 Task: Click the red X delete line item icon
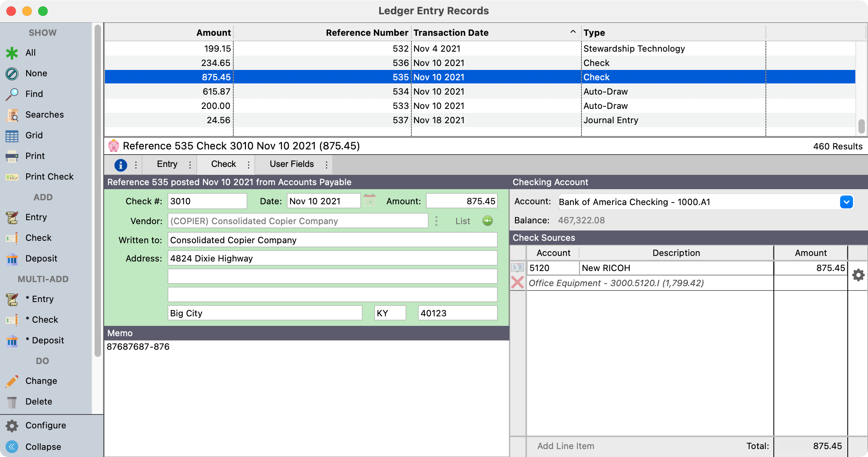tap(517, 283)
